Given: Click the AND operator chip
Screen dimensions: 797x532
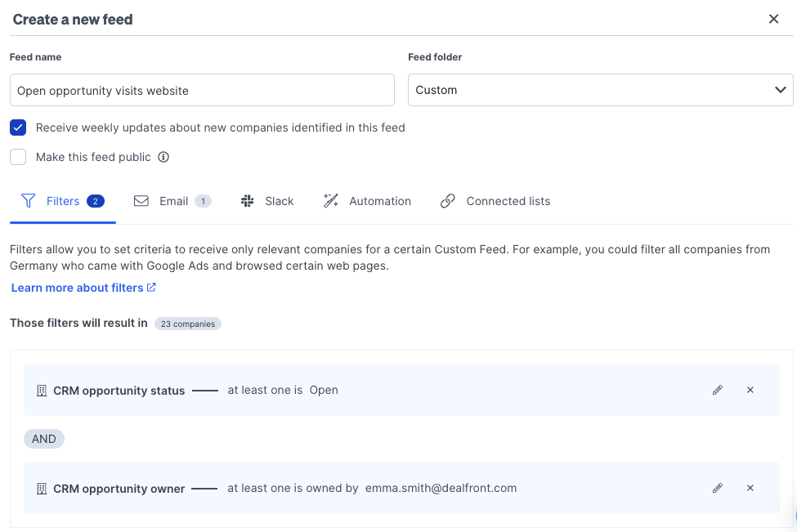Looking at the screenshot, I should (43, 439).
